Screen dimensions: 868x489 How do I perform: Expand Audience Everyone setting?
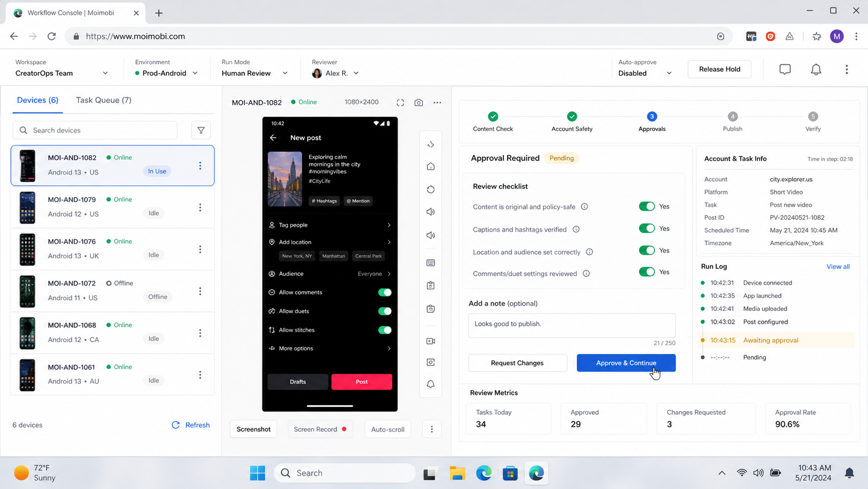(x=330, y=274)
